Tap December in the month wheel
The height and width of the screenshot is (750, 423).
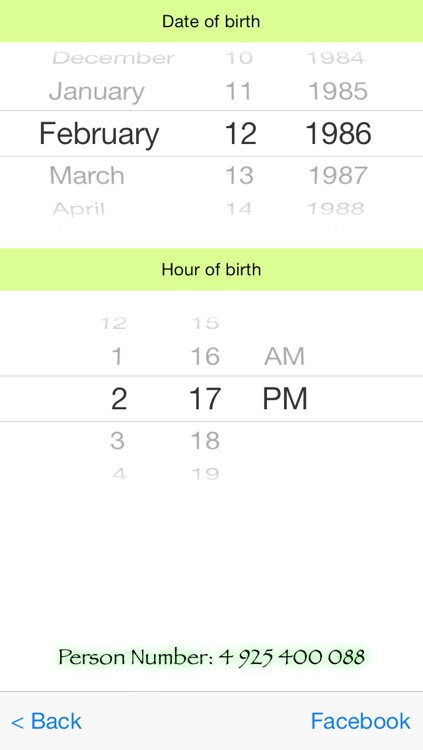tap(113, 58)
